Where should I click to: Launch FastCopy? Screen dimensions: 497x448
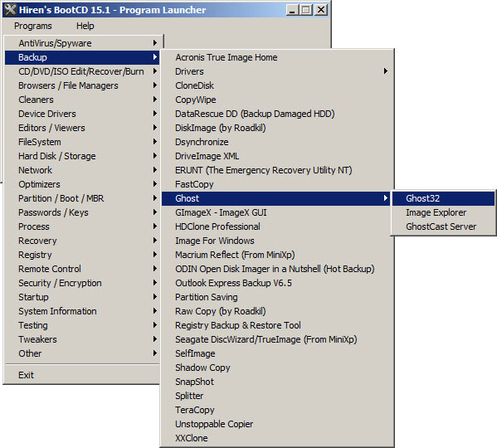(x=276, y=184)
